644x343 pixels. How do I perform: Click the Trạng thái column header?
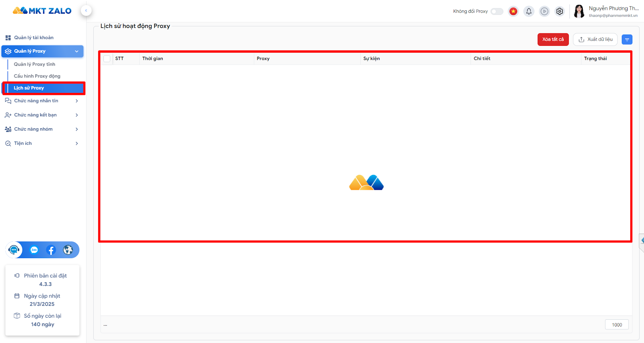tap(595, 59)
